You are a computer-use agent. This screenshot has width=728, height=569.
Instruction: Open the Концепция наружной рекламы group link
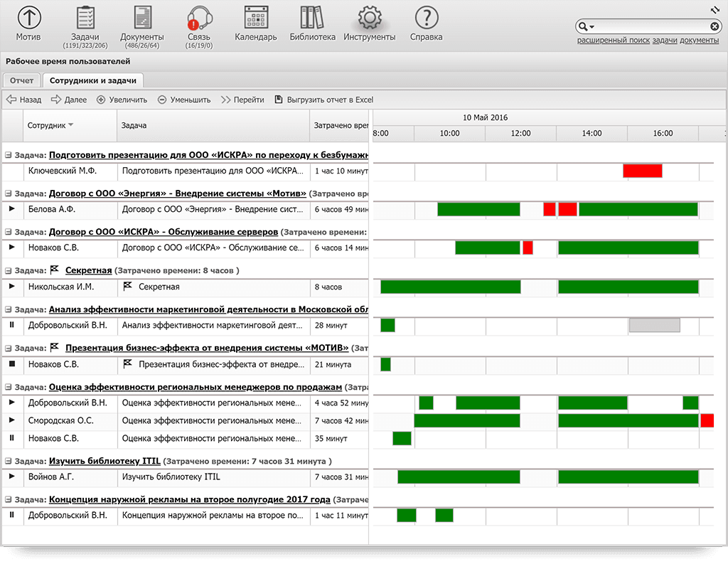point(189,500)
